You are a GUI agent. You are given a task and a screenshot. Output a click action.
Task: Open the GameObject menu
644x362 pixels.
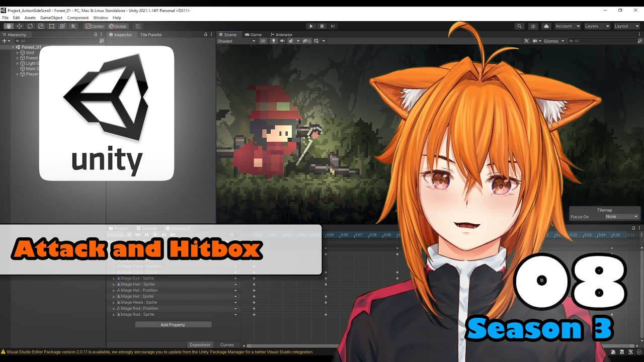click(51, 18)
